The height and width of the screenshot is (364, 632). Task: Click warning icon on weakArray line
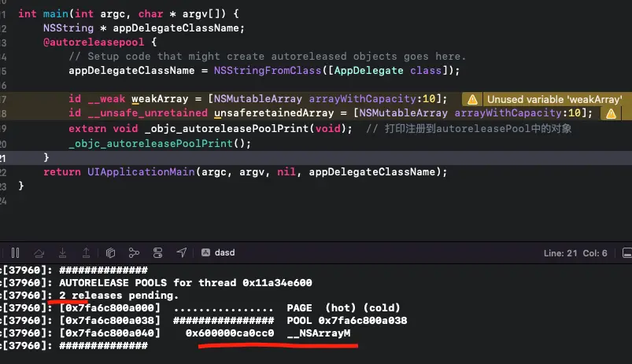472,99
